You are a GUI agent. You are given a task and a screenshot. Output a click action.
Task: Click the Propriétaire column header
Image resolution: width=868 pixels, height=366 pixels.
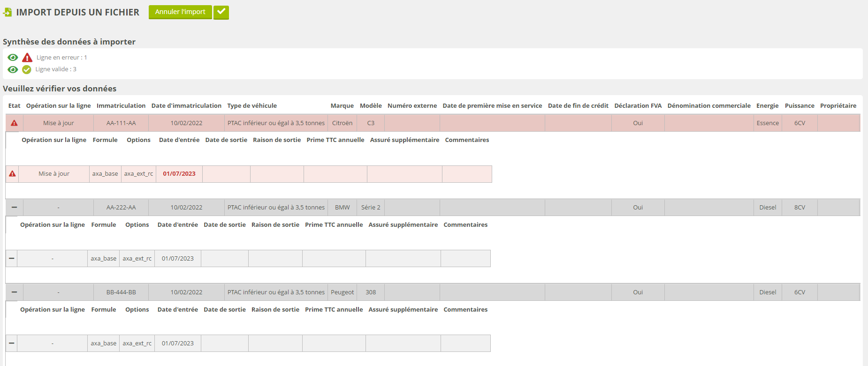click(x=838, y=106)
